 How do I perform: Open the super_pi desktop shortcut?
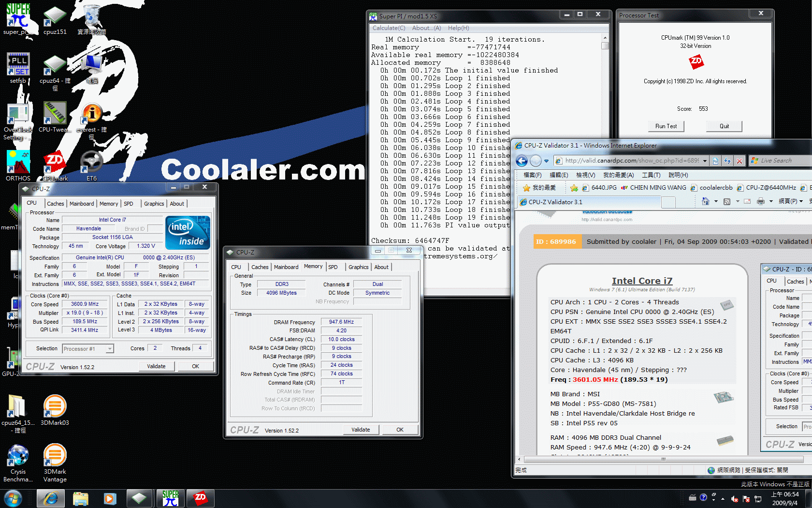click(18, 19)
